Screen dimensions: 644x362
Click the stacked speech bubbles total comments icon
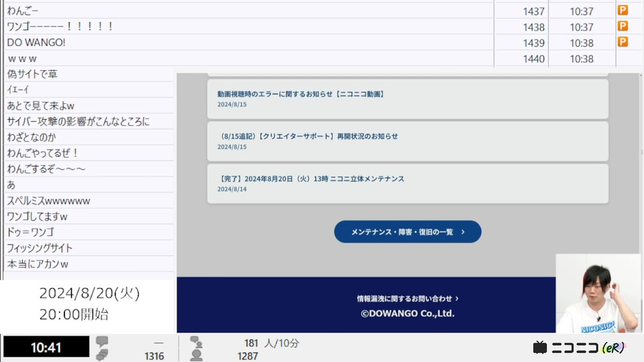pyautogui.click(x=102, y=355)
